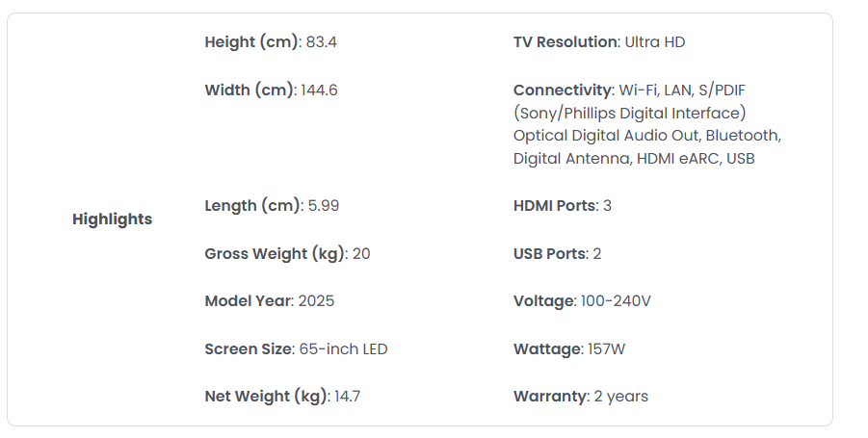The width and height of the screenshot is (868, 438).
Task: Click the '(Sony/Phillips Digital Interface)' text
Action: coord(629,113)
